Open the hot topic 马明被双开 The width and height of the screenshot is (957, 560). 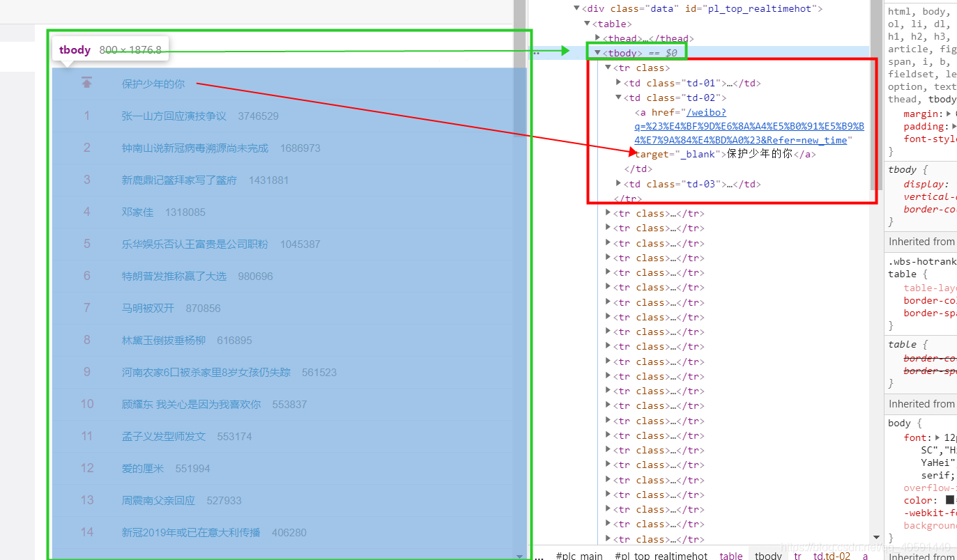pos(148,308)
